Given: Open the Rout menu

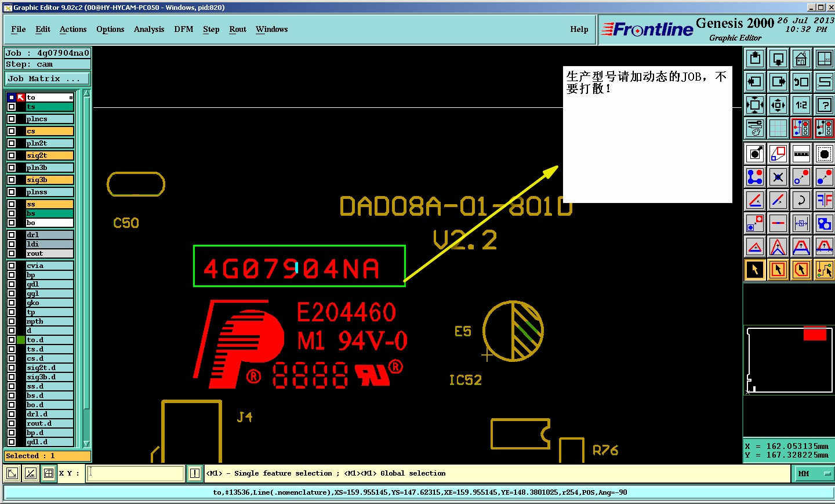Looking at the screenshot, I should coord(238,29).
